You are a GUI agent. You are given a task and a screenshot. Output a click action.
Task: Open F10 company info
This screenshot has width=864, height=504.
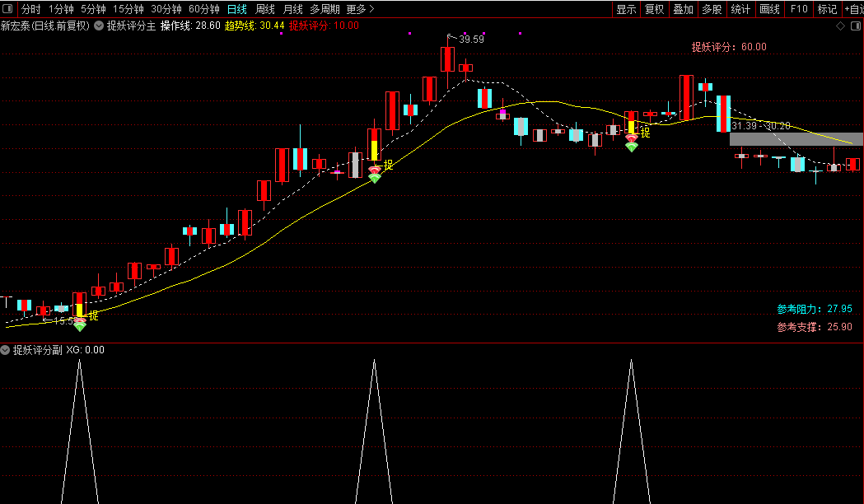click(798, 9)
